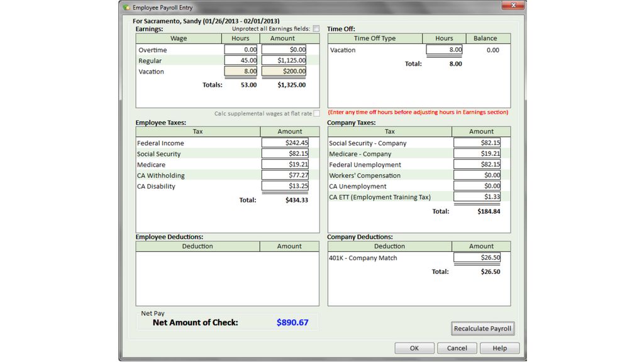Screen dimensions: 644x362
Task: Open Help for payroll entry
Action: [499, 348]
